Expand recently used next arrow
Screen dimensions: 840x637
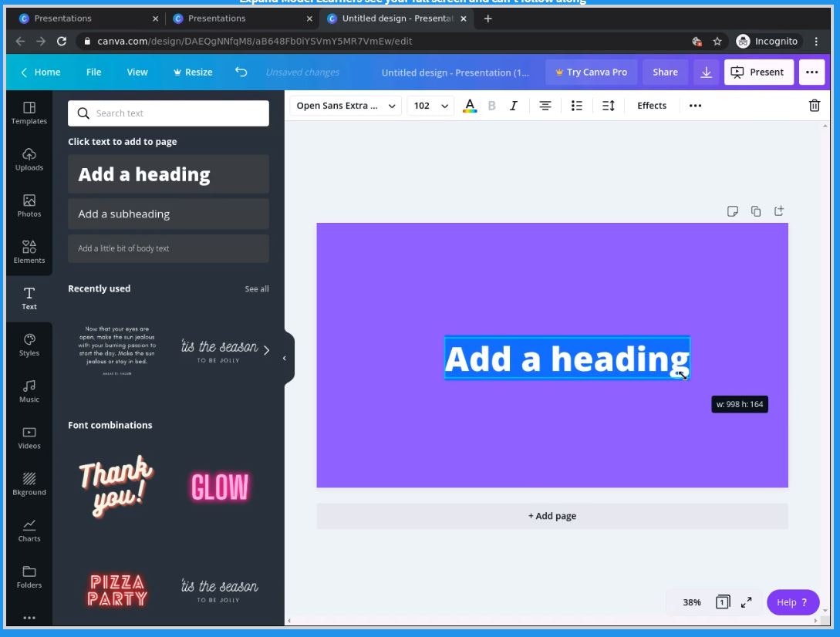pyautogui.click(x=266, y=350)
